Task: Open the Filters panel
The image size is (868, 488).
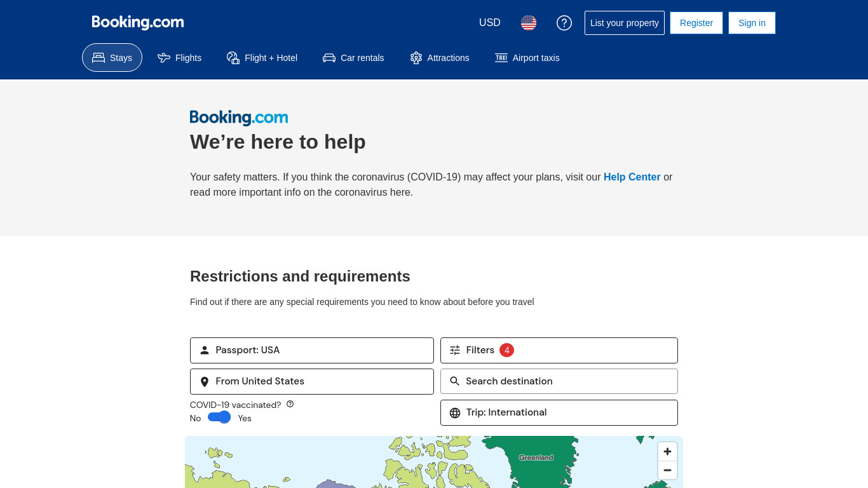Action: pos(559,350)
